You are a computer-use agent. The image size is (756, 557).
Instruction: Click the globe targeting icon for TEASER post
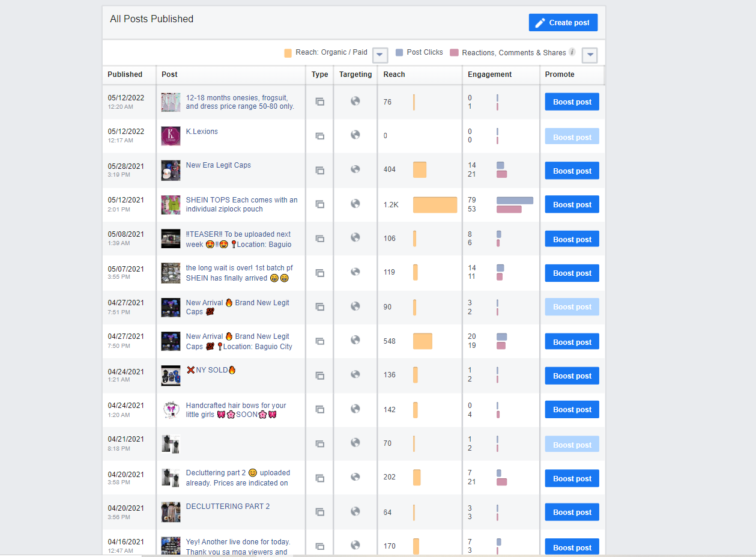coord(355,237)
